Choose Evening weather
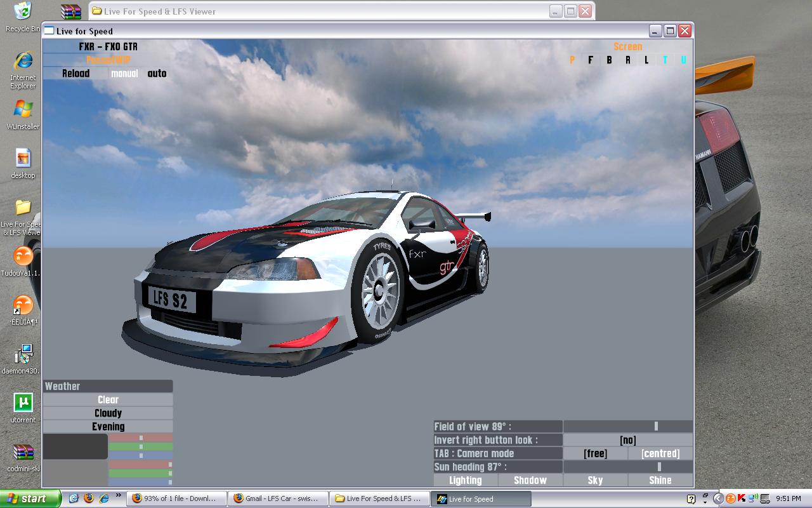 pos(108,427)
